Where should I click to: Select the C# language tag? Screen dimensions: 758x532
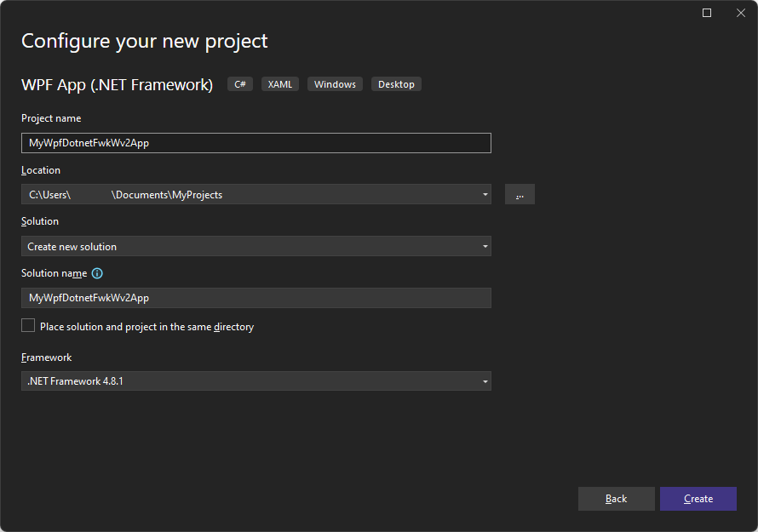[239, 83]
